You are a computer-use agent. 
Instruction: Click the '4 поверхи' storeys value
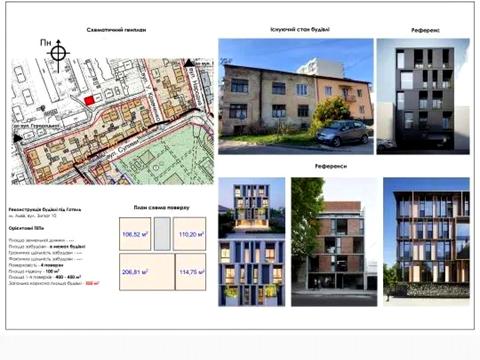point(52,265)
